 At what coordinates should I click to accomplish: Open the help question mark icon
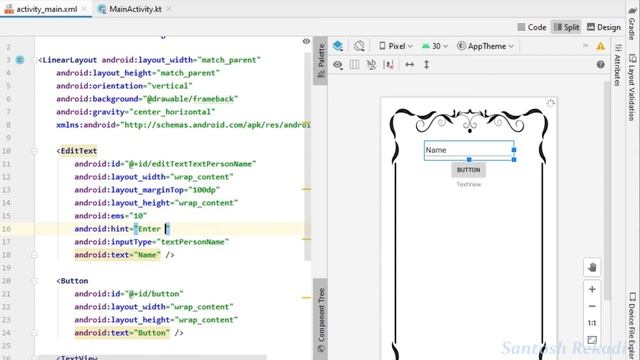(x=600, y=64)
